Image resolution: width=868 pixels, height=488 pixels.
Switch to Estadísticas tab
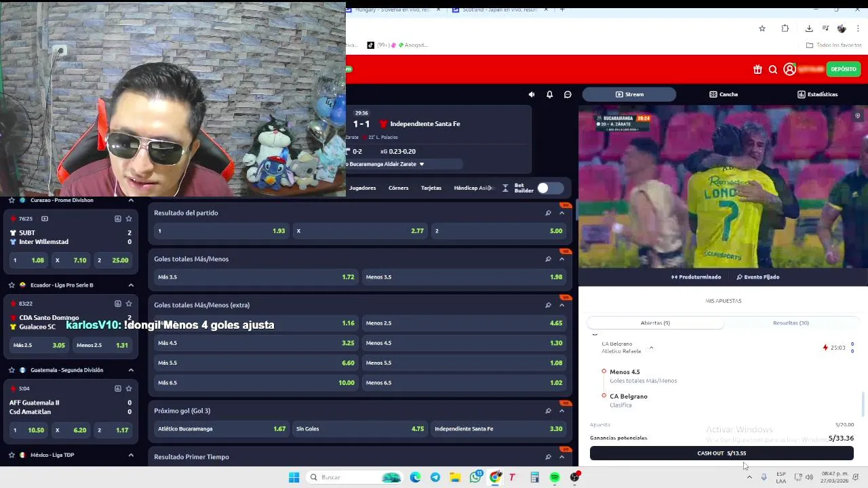[817, 94]
